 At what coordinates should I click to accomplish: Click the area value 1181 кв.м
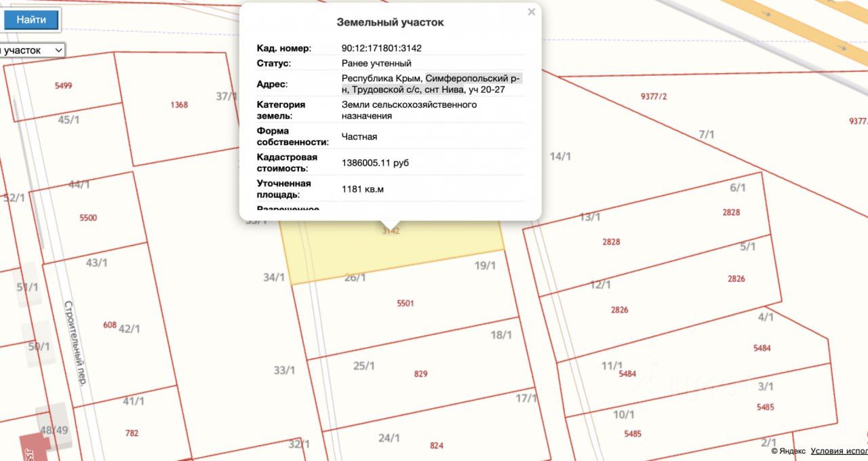click(x=363, y=189)
